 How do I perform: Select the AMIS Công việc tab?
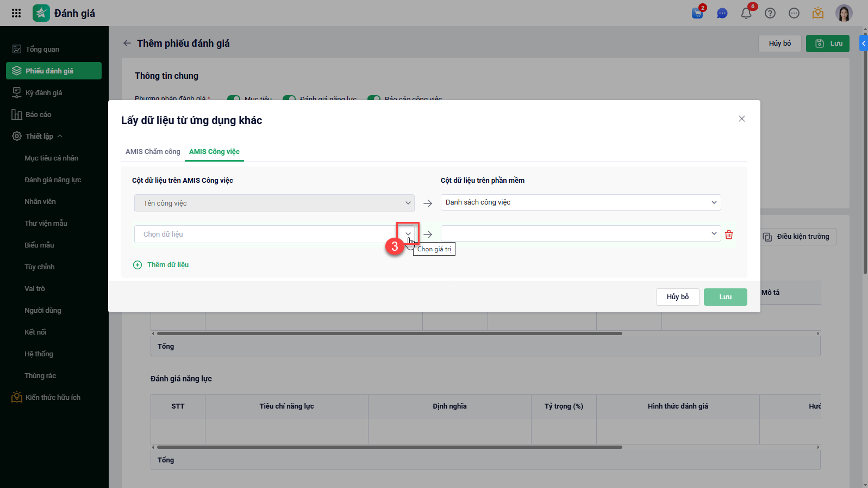click(214, 152)
